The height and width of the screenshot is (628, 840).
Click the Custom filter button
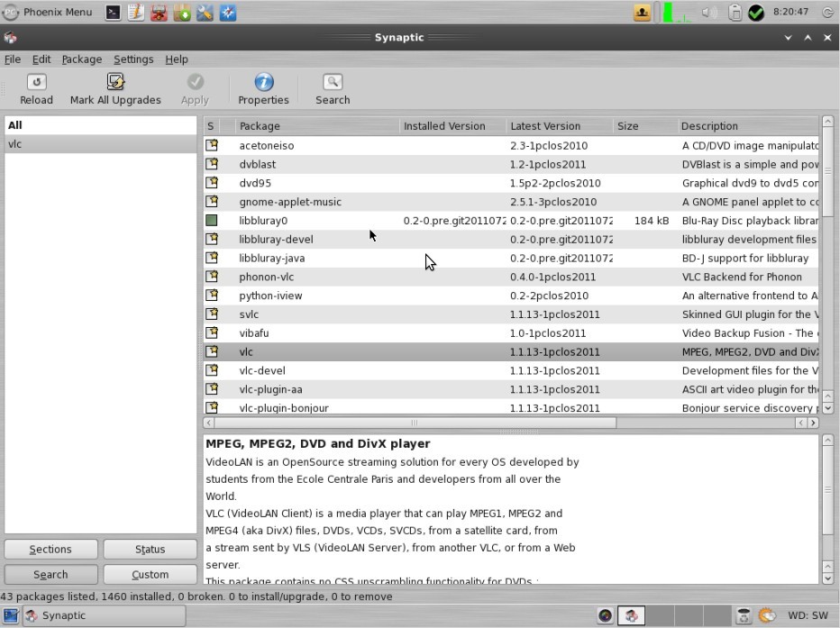point(150,575)
